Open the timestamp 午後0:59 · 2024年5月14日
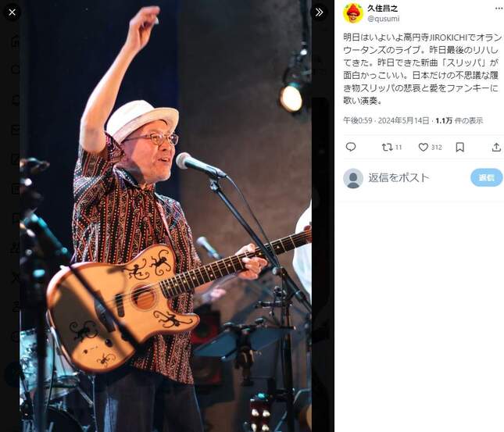The width and height of the screenshot is (504, 432). click(x=386, y=120)
